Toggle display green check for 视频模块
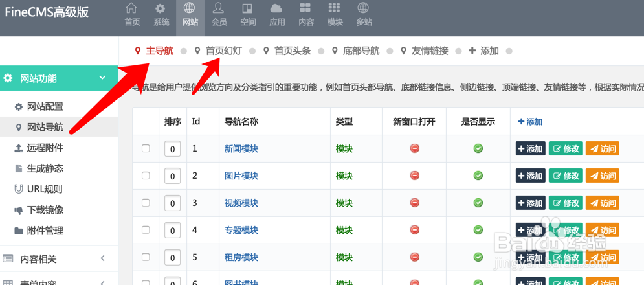Image resolution: width=644 pixels, height=285 pixels. click(x=478, y=202)
